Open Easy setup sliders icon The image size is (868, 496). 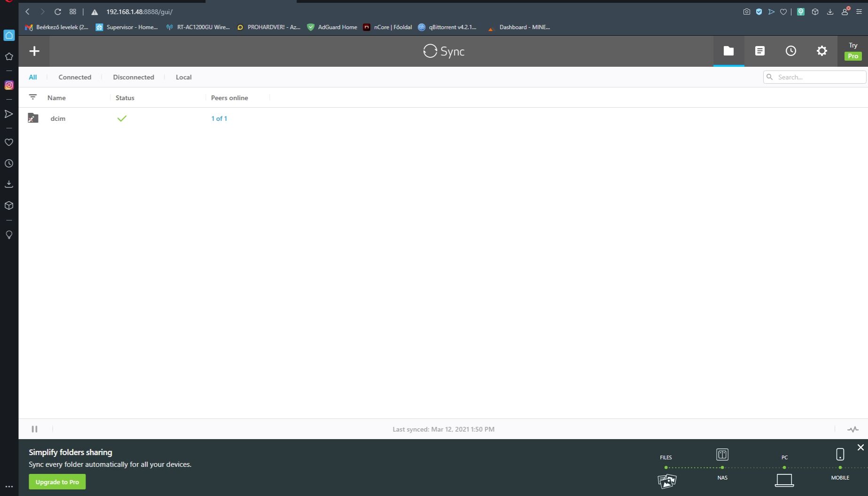click(x=859, y=12)
